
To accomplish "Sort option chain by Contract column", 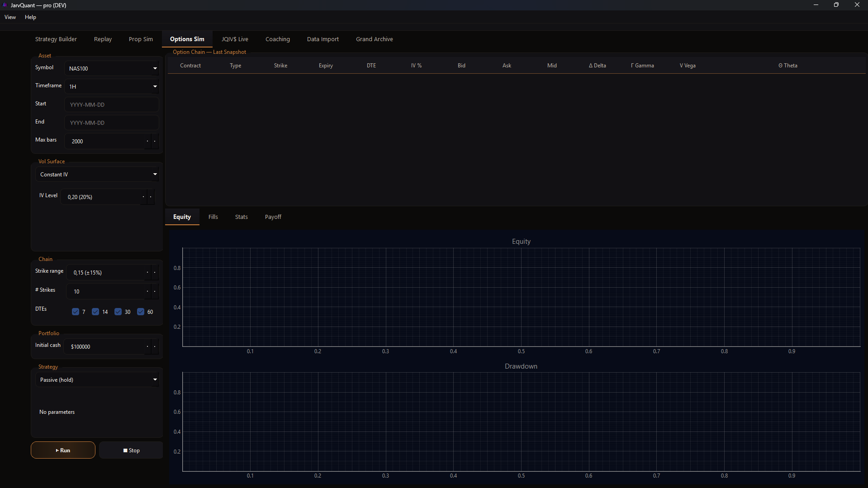I will 190,66.
